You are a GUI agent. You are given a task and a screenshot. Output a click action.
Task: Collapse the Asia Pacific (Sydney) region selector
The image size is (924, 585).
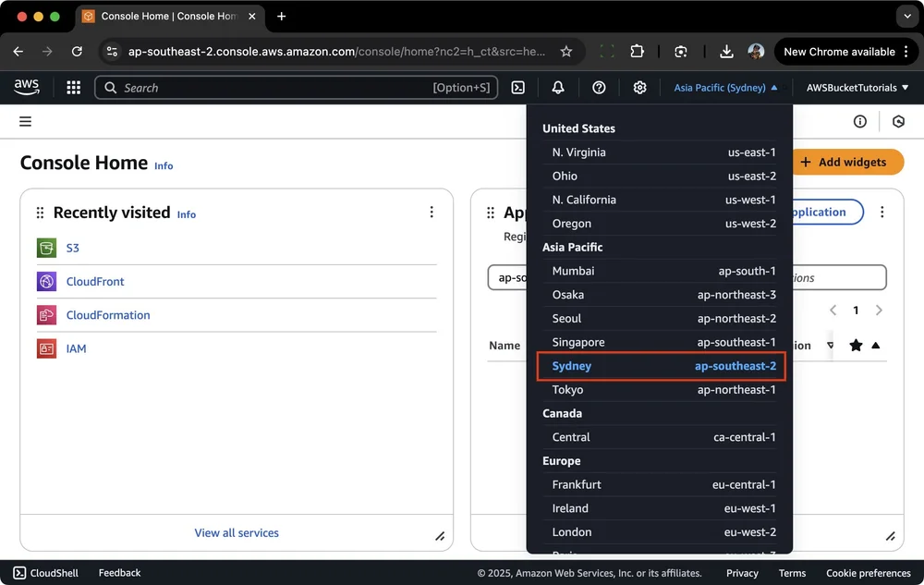click(x=725, y=88)
